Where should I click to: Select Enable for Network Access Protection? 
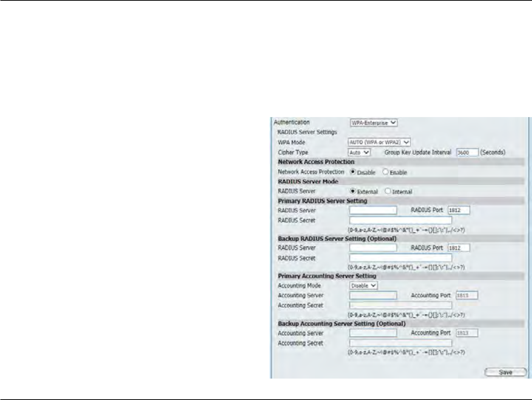[385, 172]
